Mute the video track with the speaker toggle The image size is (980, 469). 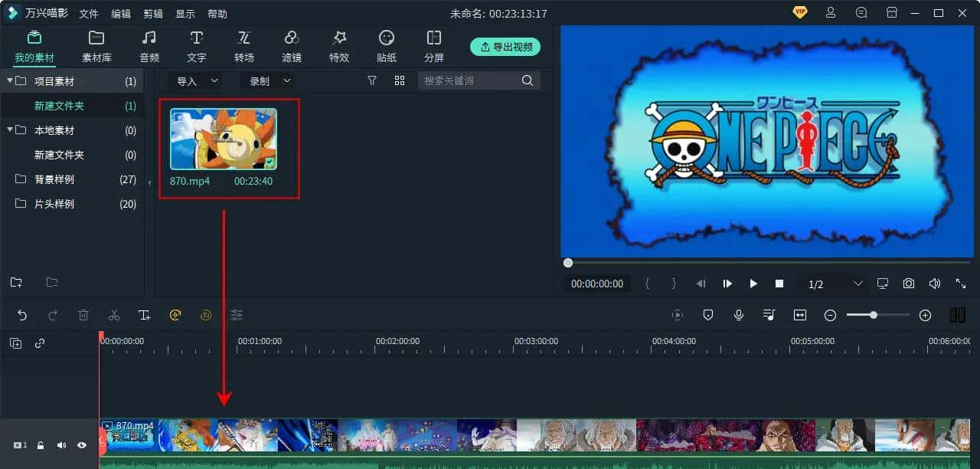[60, 444]
